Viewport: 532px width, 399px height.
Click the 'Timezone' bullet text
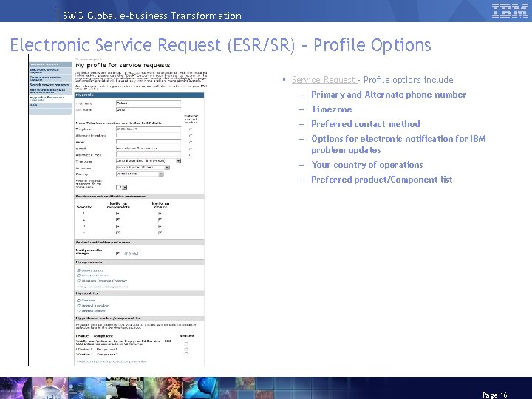click(x=332, y=109)
